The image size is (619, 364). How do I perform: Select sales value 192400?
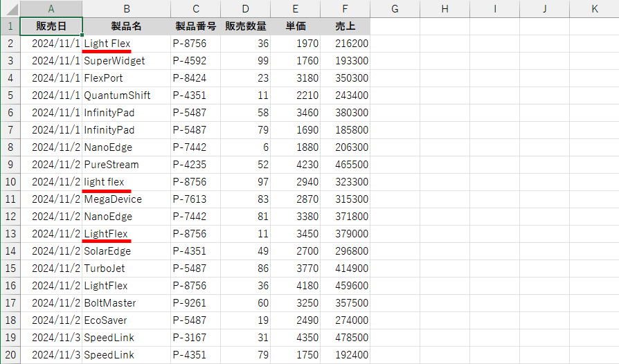(345, 355)
